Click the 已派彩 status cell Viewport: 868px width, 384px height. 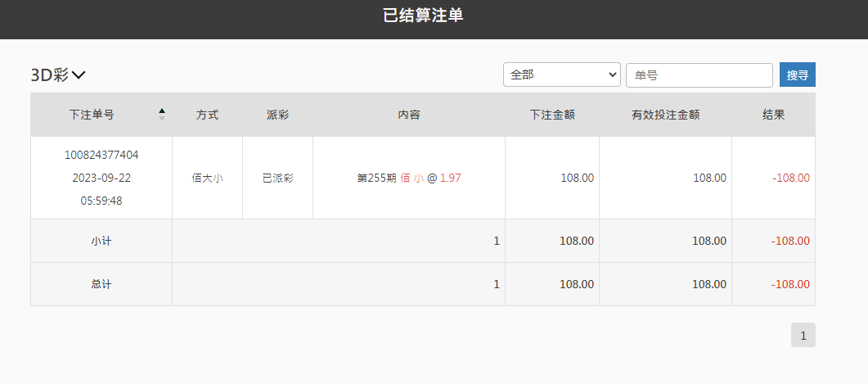click(x=278, y=178)
